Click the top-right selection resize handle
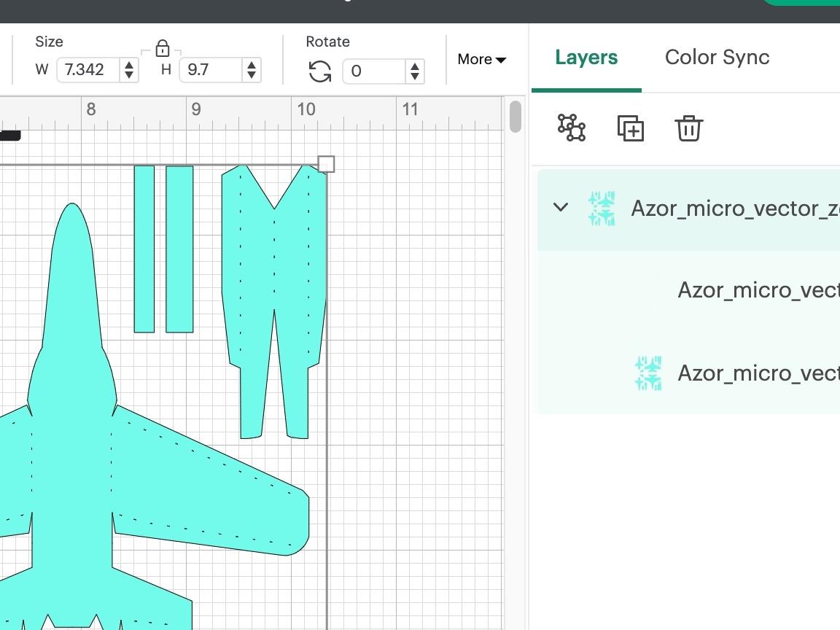The image size is (840, 630). click(x=326, y=164)
